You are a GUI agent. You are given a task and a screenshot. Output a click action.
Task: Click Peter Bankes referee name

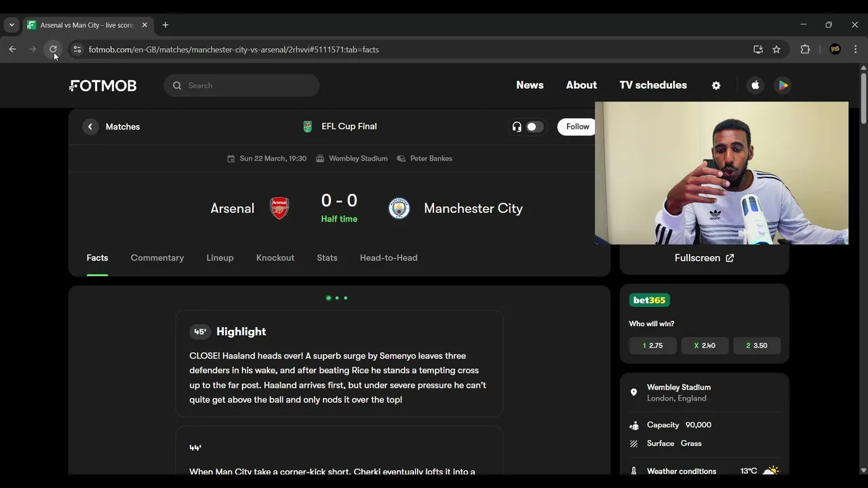(431, 159)
